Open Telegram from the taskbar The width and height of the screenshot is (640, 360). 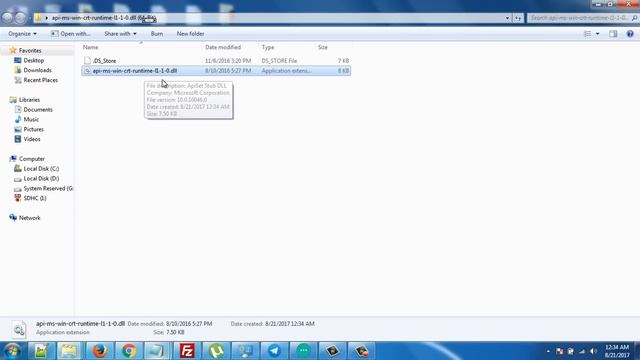point(274,351)
